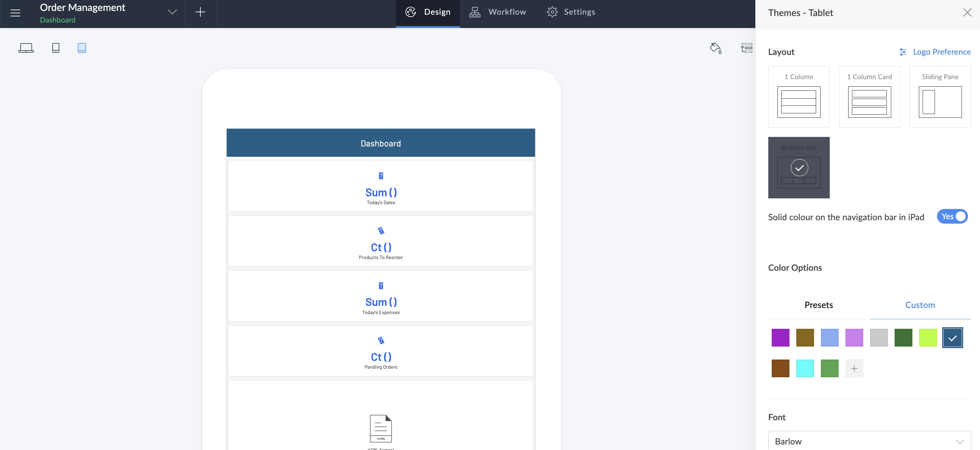
Task: Toggle solid colour navigation bar switch
Action: [952, 216]
